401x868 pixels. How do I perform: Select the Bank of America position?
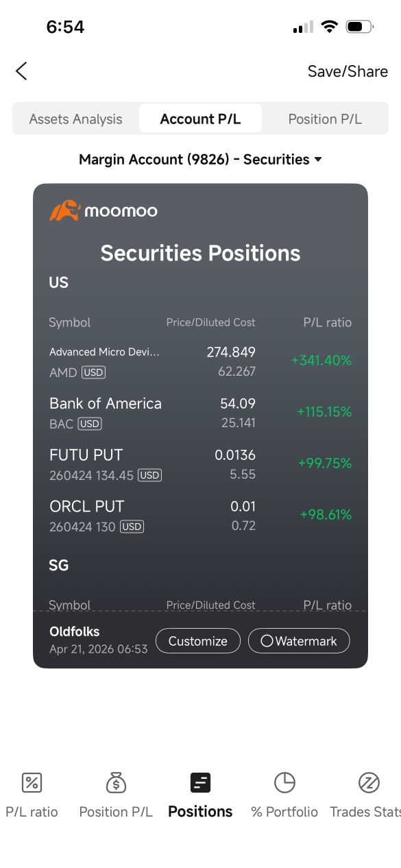[x=200, y=413]
